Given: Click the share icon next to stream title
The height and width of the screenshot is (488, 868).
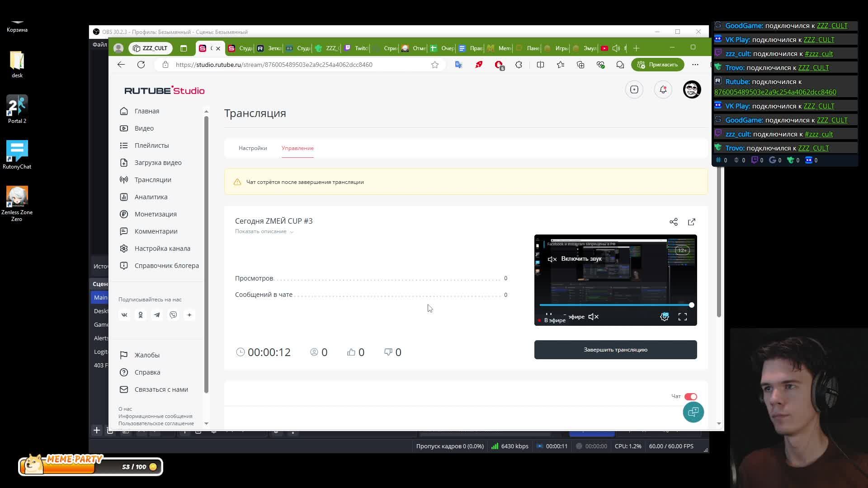Looking at the screenshot, I should coord(674,222).
